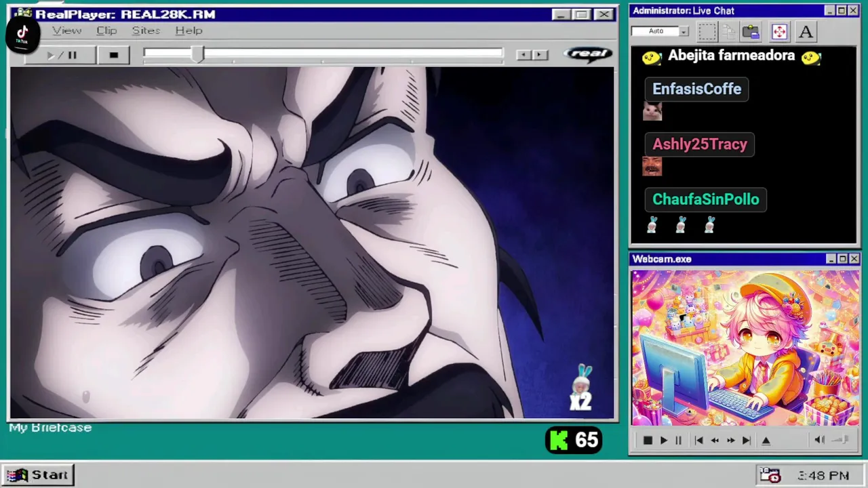Viewport: 868px width, 488px height.
Task: Mute the Webcam speaker icon
Action: pyautogui.click(x=819, y=440)
